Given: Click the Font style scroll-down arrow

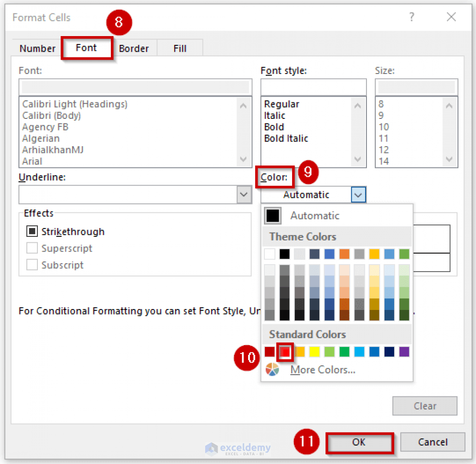Looking at the screenshot, I should [358, 159].
